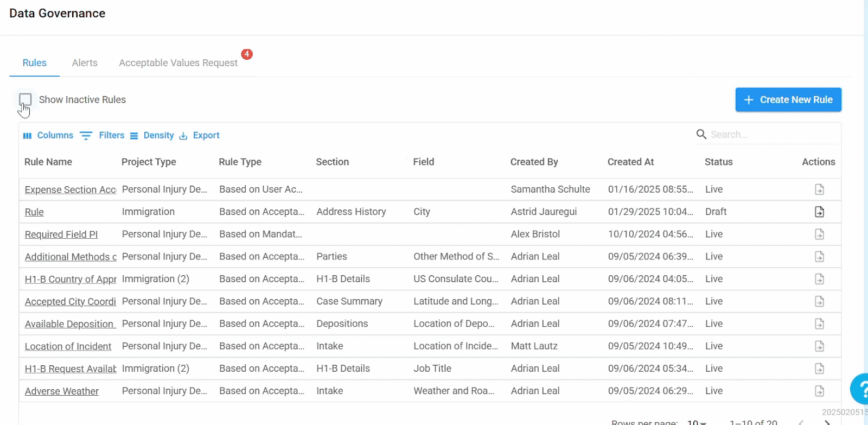Viewport: 868px width, 425px height.
Task: Sort by Created By column header
Action: tap(534, 162)
